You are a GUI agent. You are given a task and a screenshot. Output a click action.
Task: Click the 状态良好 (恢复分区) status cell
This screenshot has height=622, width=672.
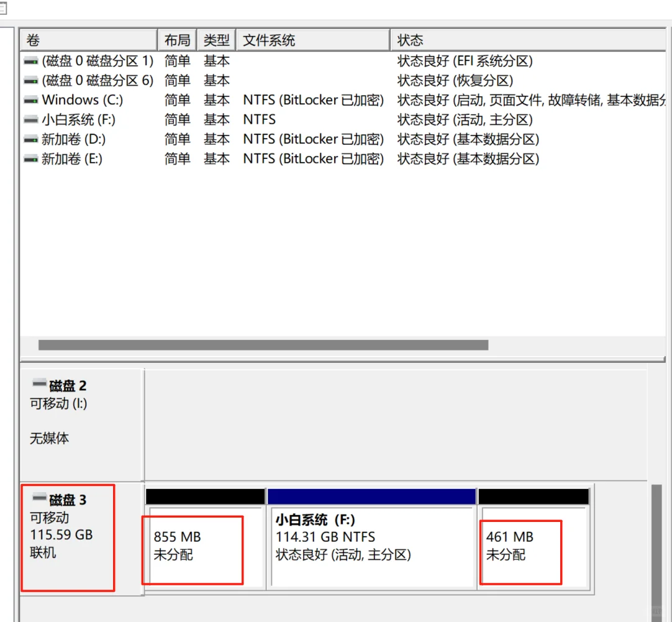(x=455, y=81)
